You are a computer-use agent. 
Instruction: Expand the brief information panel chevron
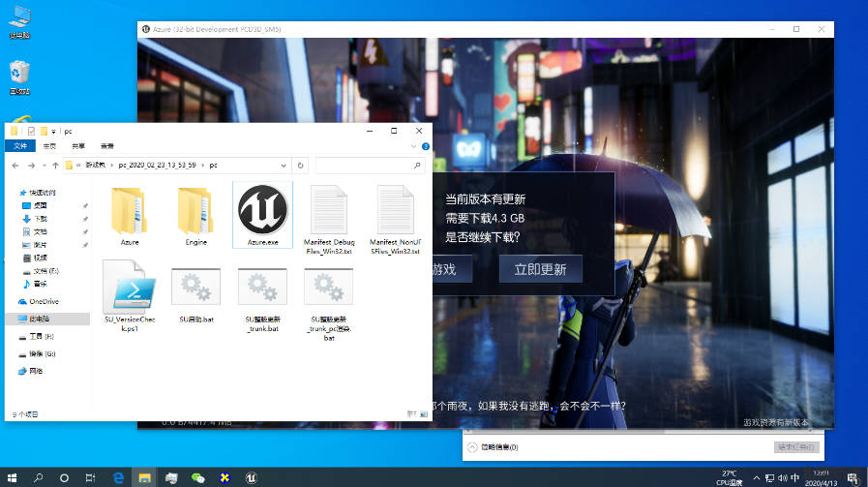pos(472,447)
